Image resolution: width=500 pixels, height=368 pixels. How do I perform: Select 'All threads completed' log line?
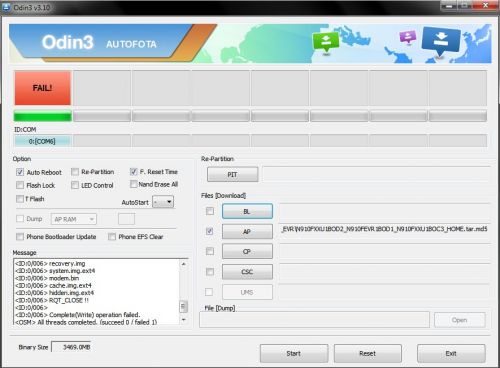86,322
